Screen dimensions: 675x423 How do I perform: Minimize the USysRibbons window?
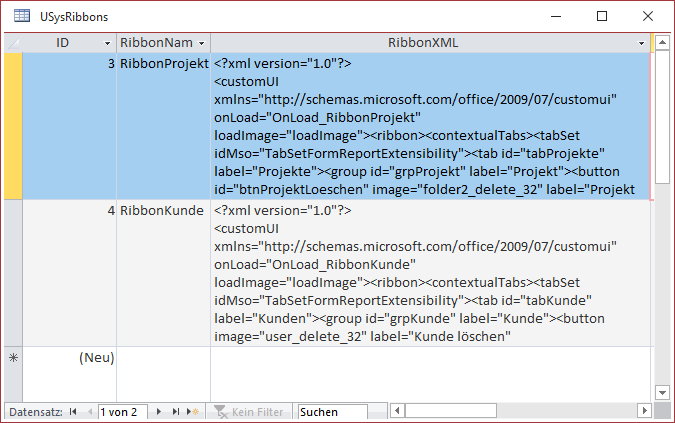tap(556, 16)
